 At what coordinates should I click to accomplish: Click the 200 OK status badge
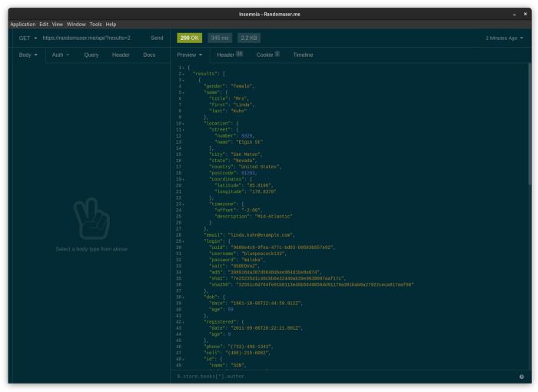coord(189,38)
